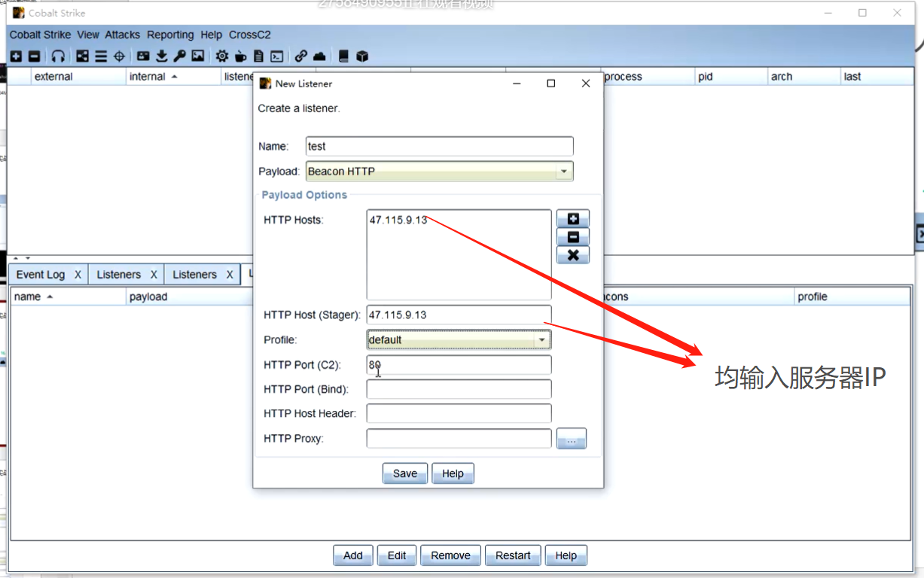Click the Disconnect from team server minus icon

pos(34,56)
